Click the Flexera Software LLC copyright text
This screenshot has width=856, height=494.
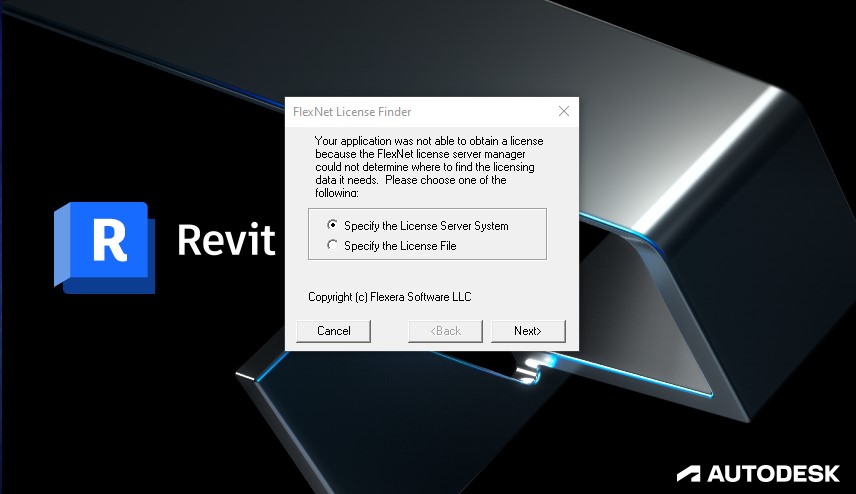click(389, 297)
